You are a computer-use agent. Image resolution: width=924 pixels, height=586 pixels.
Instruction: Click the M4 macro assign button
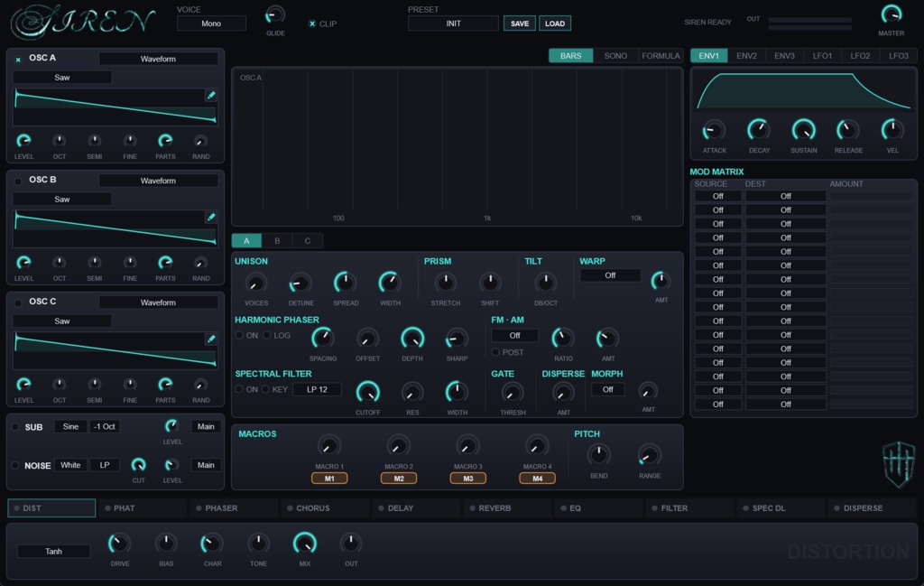point(537,479)
